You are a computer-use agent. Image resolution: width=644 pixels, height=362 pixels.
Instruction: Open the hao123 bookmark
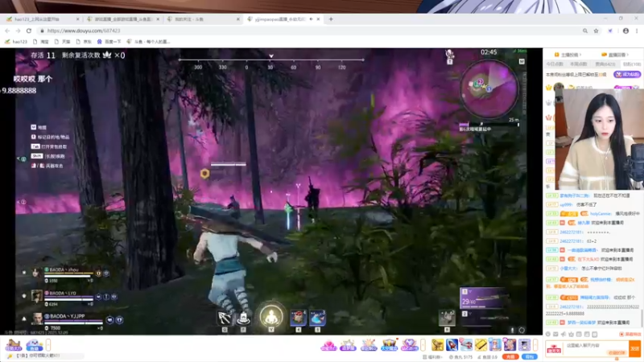click(x=15, y=42)
